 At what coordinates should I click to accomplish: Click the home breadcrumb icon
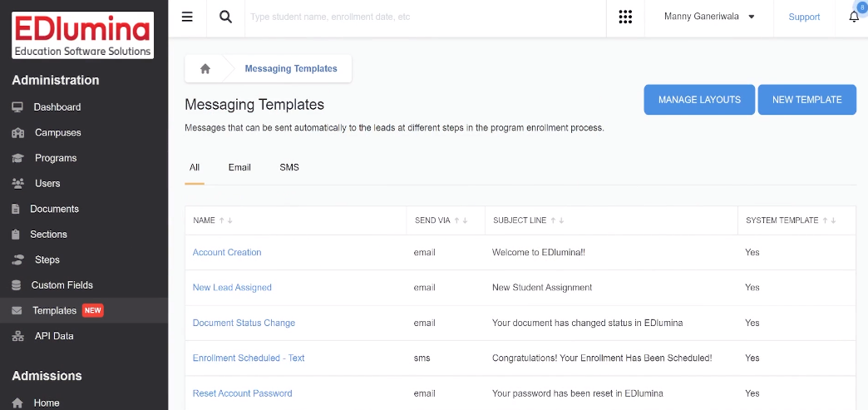(x=205, y=69)
